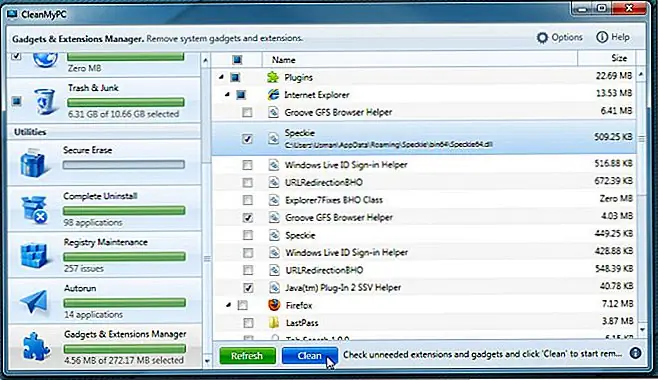Screen dimensions: 658x380
Task: Open the Complete Uninstall utility
Action: 104,209
